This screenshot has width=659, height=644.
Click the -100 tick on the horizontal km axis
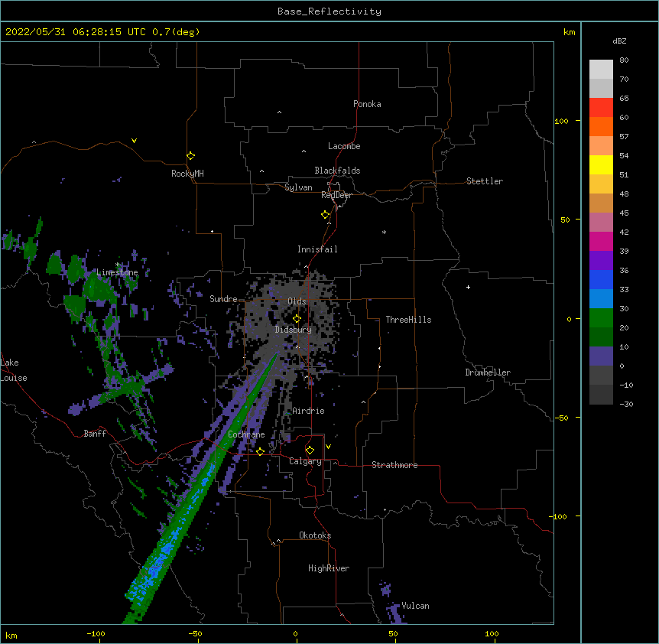pos(96,633)
